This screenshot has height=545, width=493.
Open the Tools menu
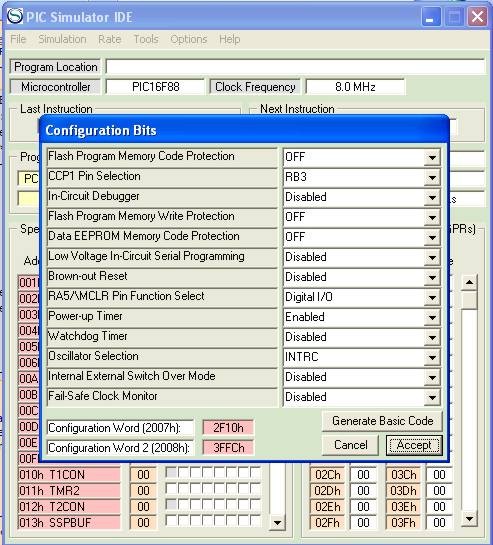[146, 39]
